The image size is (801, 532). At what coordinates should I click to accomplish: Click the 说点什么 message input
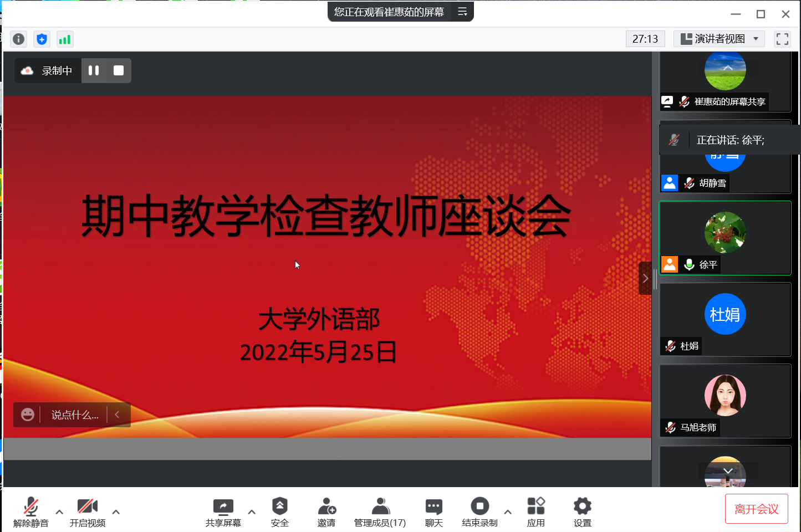75,415
